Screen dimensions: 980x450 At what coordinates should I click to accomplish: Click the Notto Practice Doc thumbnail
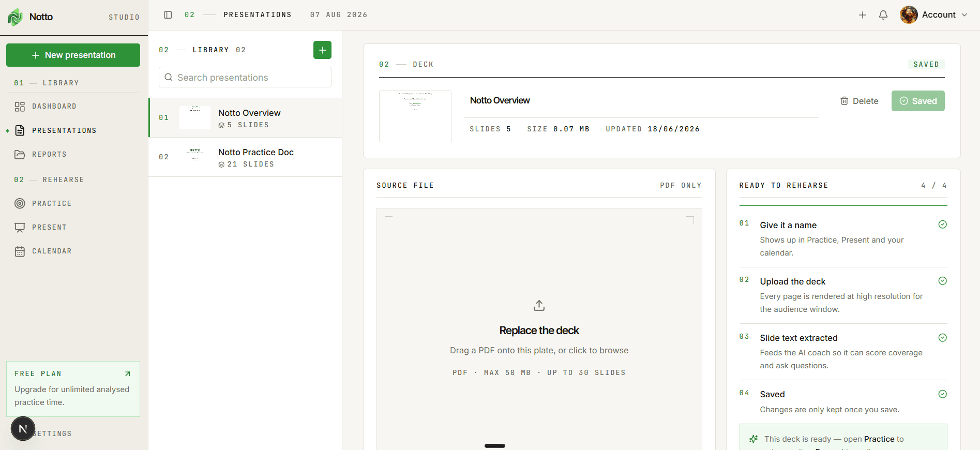pyautogui.click(x=195, y=157)
